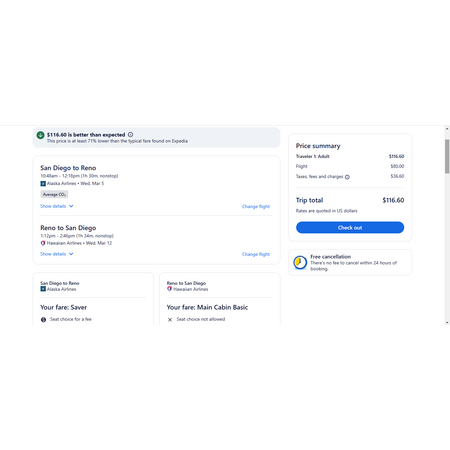
Task: Click the info icon next to Taxes, fees and charges
Action: [347, 177]
